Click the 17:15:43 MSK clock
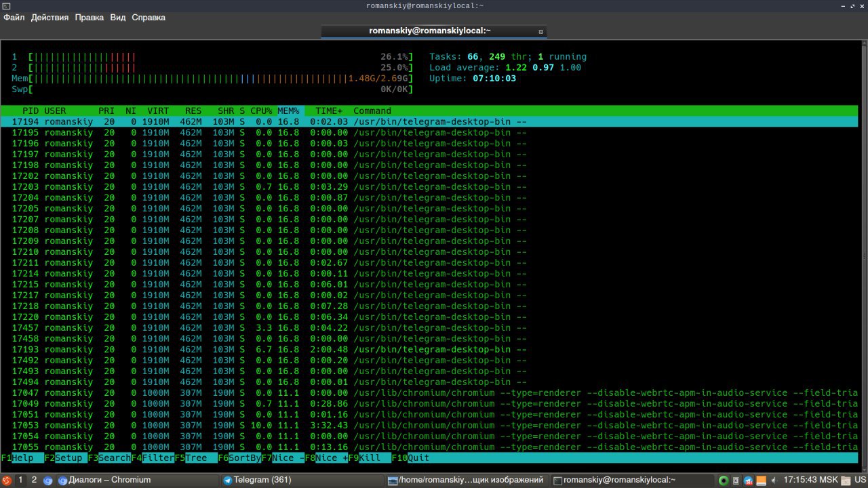 point(810,480)
